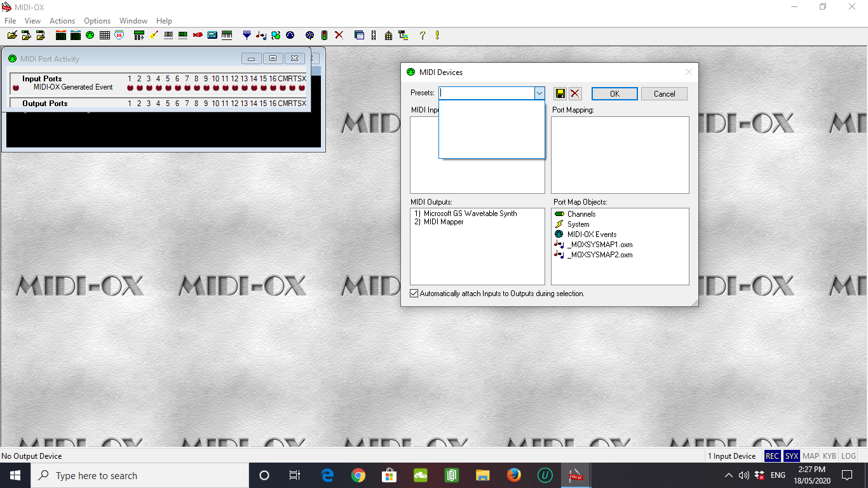Click the traffic light toolbar icon
The height and width of the screenshot is (488, 868).
(324, 36)
